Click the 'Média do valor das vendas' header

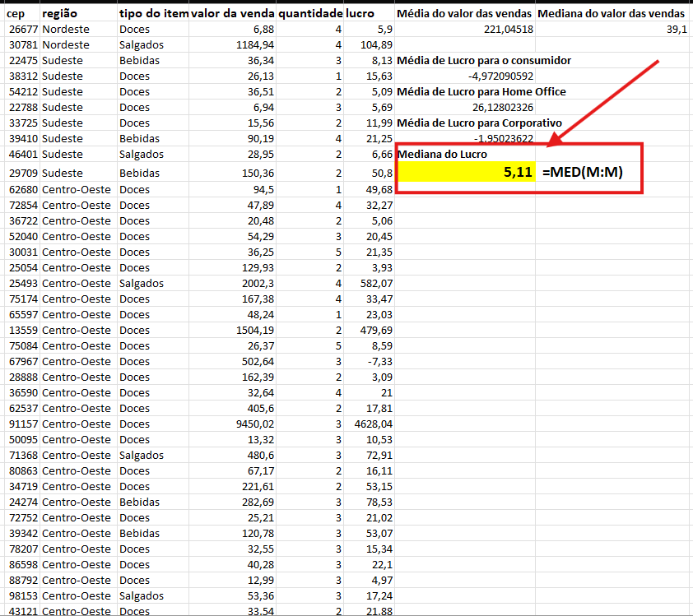click(x=464, y=14)
